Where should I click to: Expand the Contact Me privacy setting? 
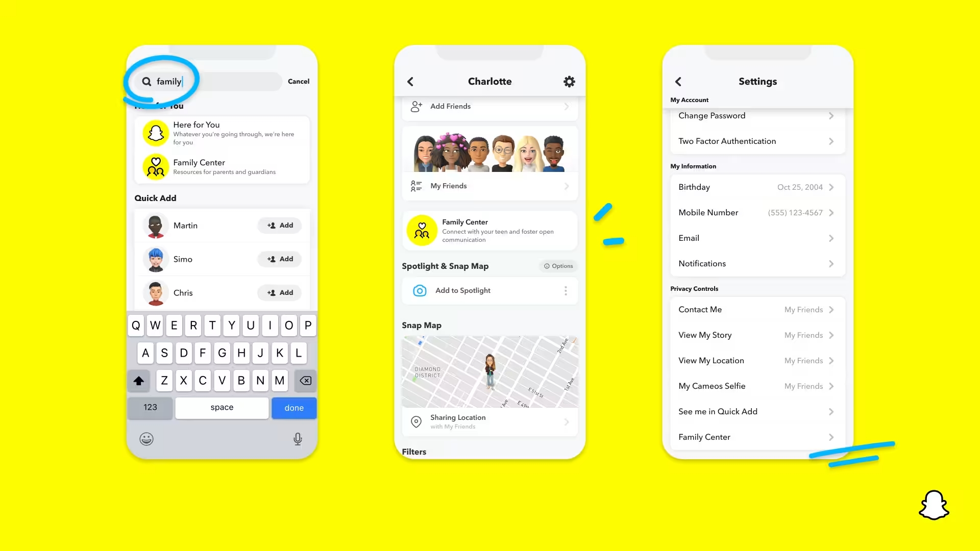click(x=830, y=309)
